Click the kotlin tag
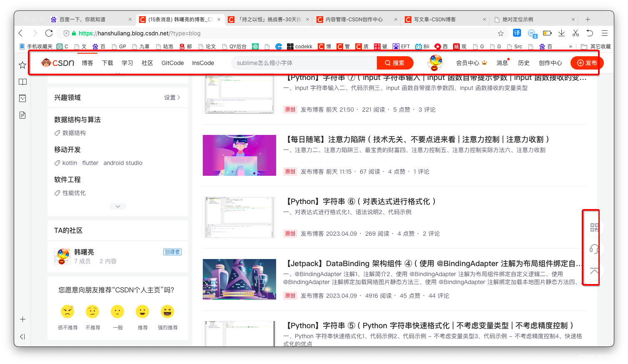628x364 pixels. click(70, 163)
